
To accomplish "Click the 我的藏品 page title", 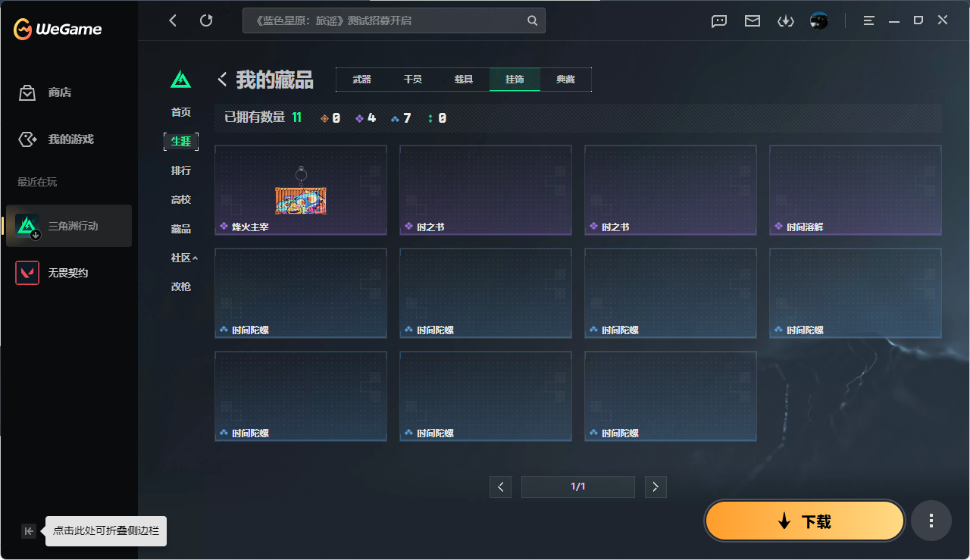I will 274,79.
